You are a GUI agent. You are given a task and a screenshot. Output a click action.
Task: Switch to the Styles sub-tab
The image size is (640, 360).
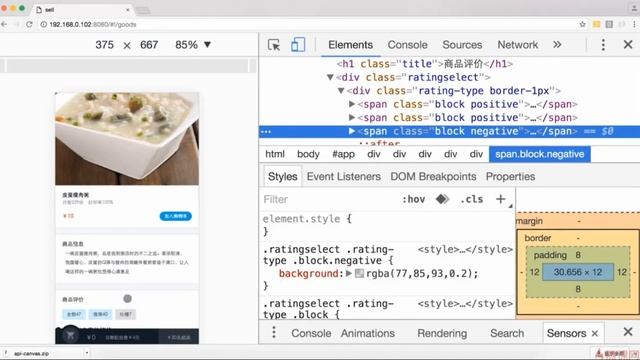(x=282, y=176)
